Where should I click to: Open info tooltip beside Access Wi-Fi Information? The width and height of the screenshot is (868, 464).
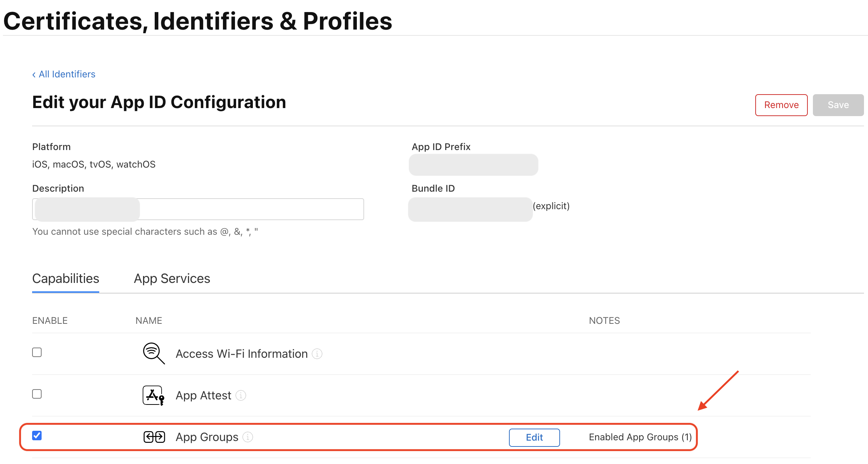pyautogui.click(x=317, y=354)
